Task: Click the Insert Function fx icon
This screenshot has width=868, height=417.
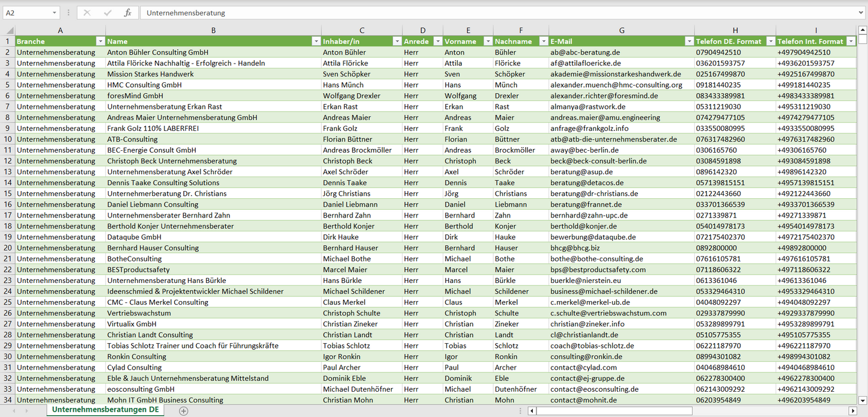Action: tap(127, 13)
